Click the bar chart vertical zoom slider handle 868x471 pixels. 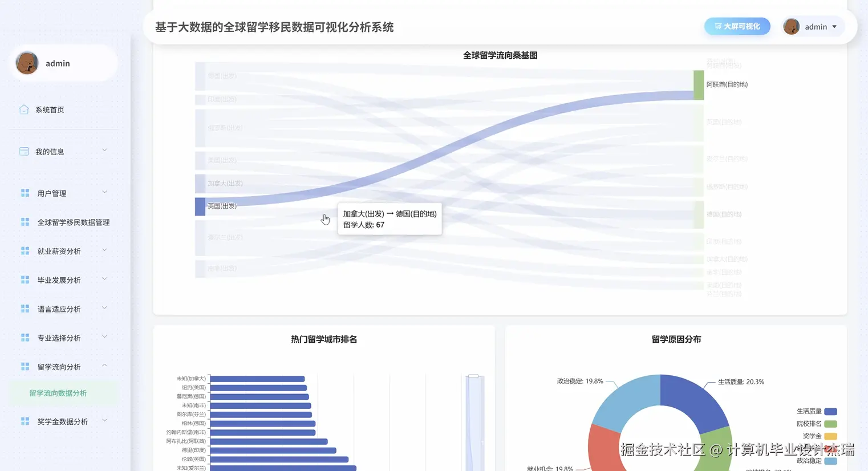click(473, 376)
